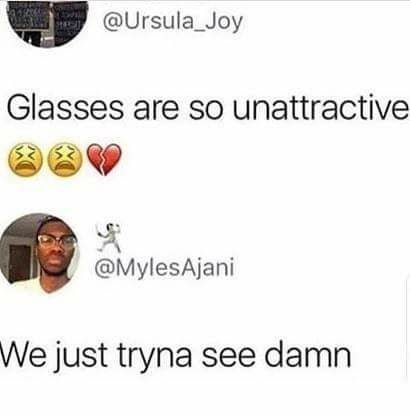
Task: Select the word "unattractive" in the tweet
Action: pos(321,109)
